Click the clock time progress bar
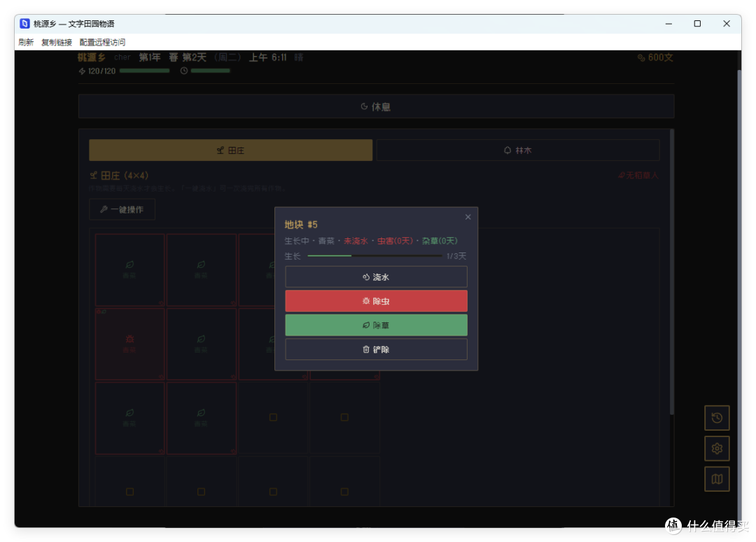The width and height of the screenshot is (756, 542). click(210, 71)
